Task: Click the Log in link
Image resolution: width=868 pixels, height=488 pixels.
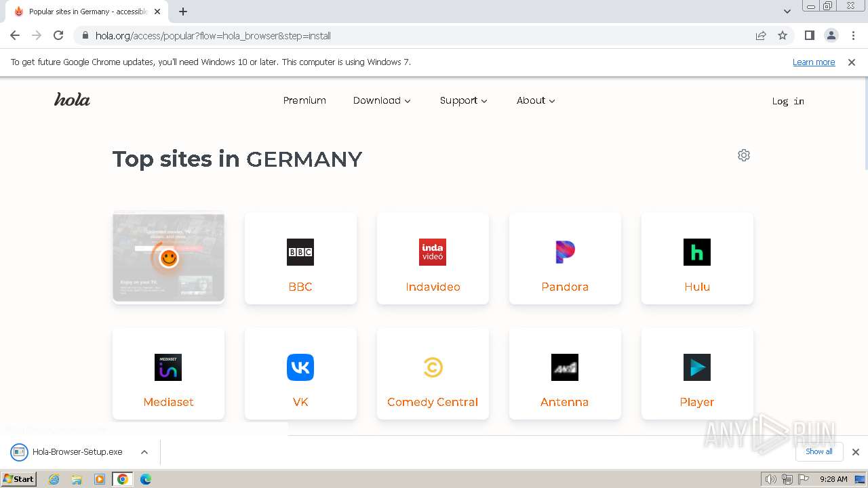Action: (788, 101)
